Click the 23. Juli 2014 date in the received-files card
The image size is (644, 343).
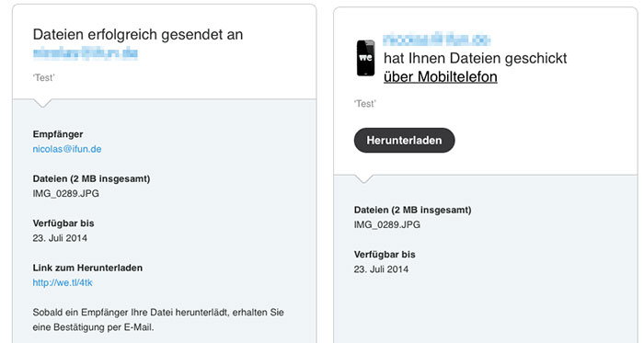click(381, 269)
